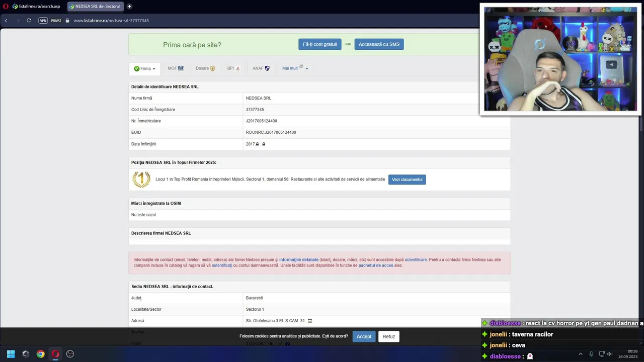Click the 'Nume firmă' value NEDSEA SRL
The width and height of the screenshot is (644, 362).
click(x=258, y=99)
